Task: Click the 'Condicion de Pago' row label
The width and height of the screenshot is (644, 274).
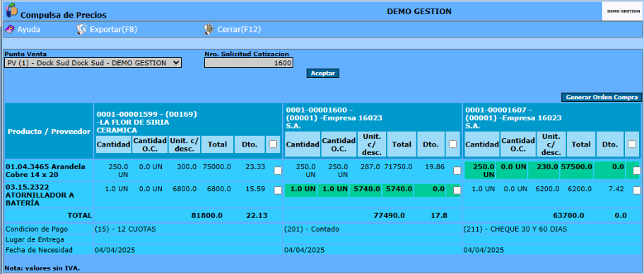Action: [x=37, y=229]
